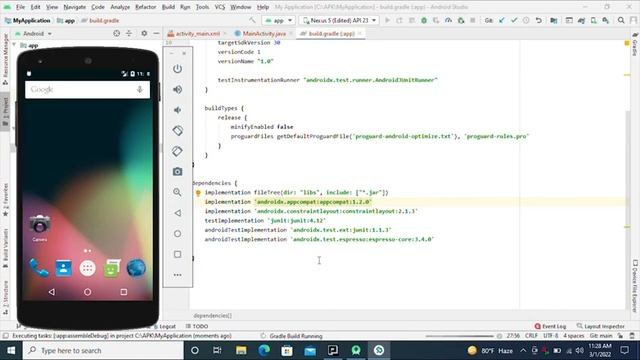640x360 pixels.
Task: Open the Contacts app on emulator
Action: point(63,268)
